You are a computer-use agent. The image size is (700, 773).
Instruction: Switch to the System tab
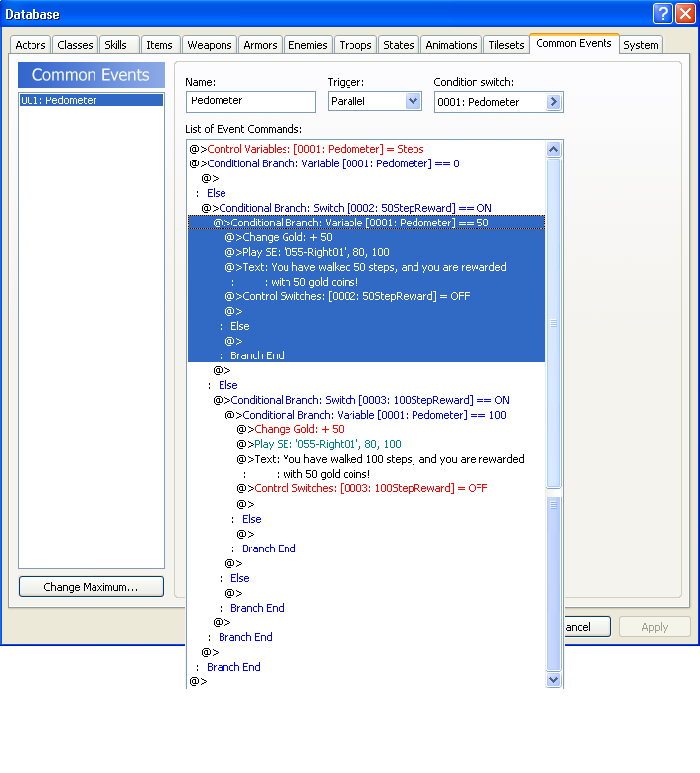pyautogui.click(x=640, y=45)
